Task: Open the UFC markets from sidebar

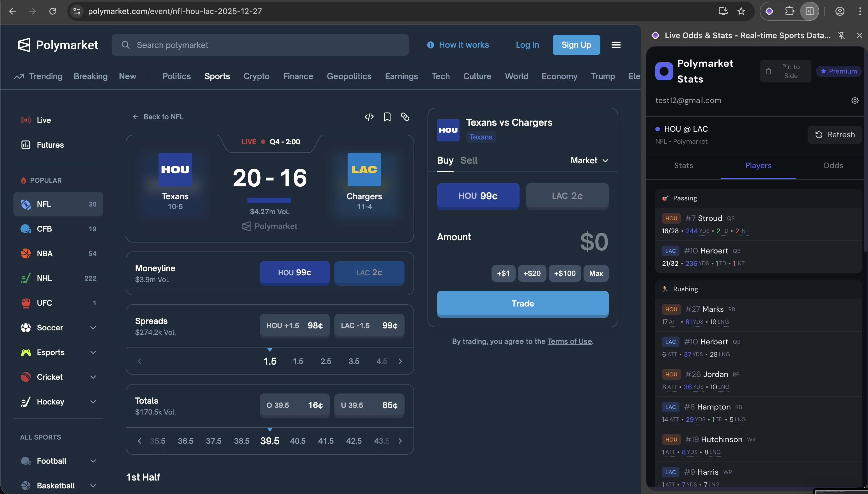Action: click(x=58, y=303)
